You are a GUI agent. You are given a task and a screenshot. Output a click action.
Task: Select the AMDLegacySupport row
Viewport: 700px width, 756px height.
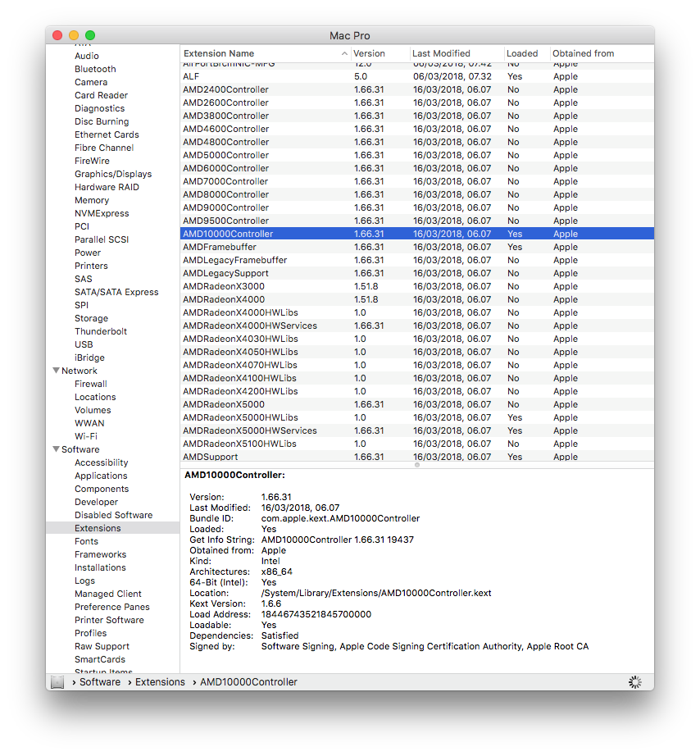pos(417,273)
